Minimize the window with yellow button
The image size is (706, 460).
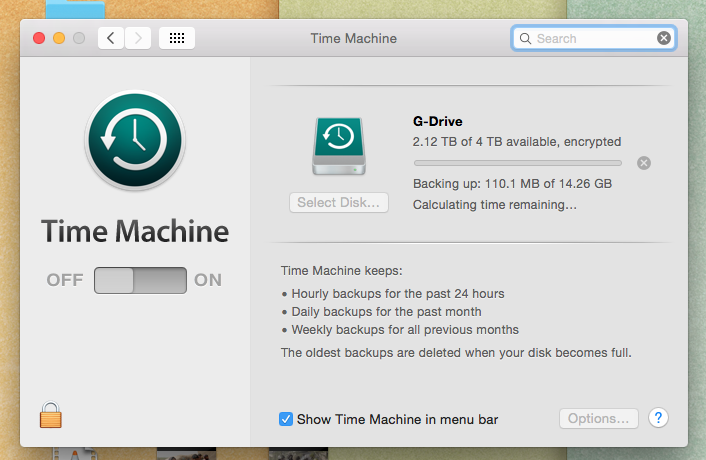tap(59, 38)
